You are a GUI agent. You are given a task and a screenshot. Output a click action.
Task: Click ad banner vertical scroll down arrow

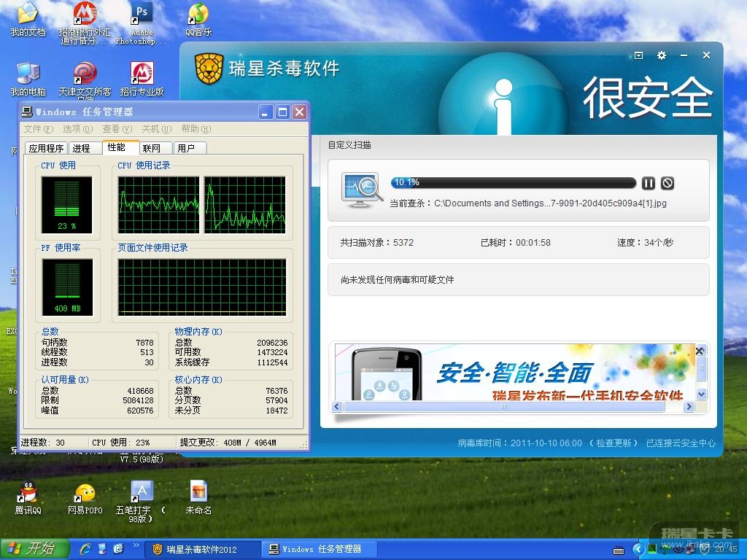[x=701, y=394]
